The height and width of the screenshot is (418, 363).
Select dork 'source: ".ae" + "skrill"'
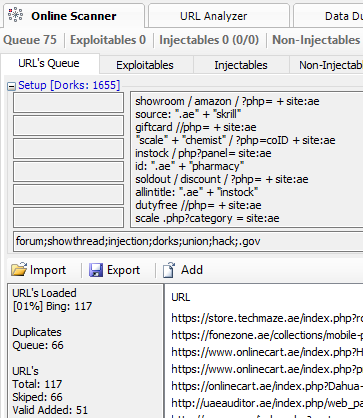(188, 114)
